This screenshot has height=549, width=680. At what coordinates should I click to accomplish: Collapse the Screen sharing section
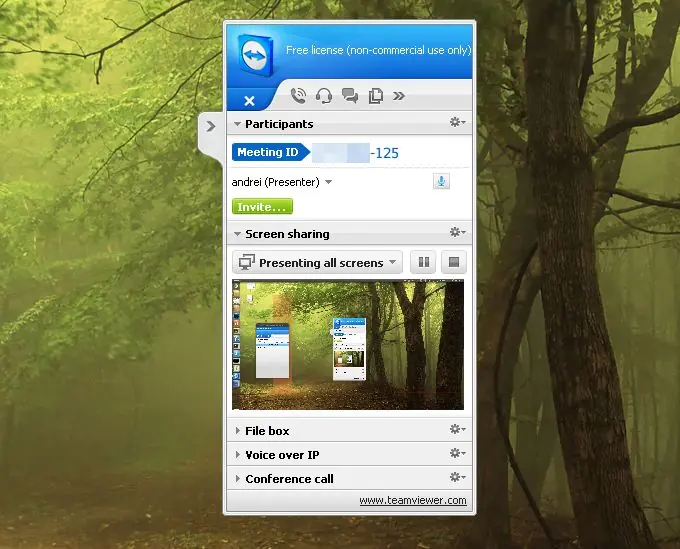coord(237,234)
